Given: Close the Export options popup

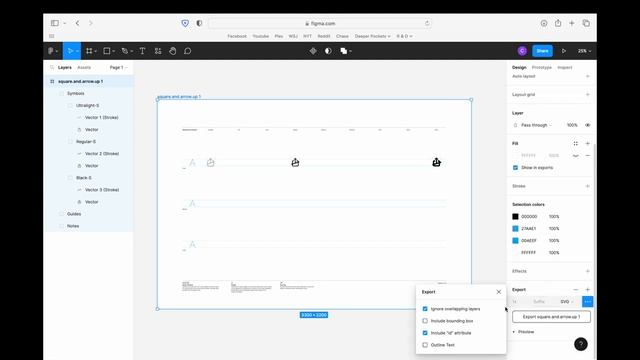Looking at the screenshot, I should (499, 292).
